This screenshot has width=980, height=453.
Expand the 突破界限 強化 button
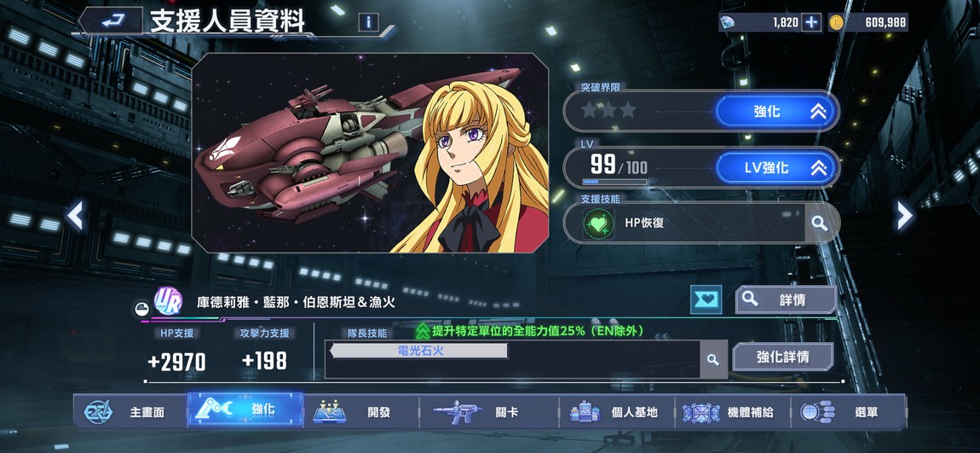775,112
